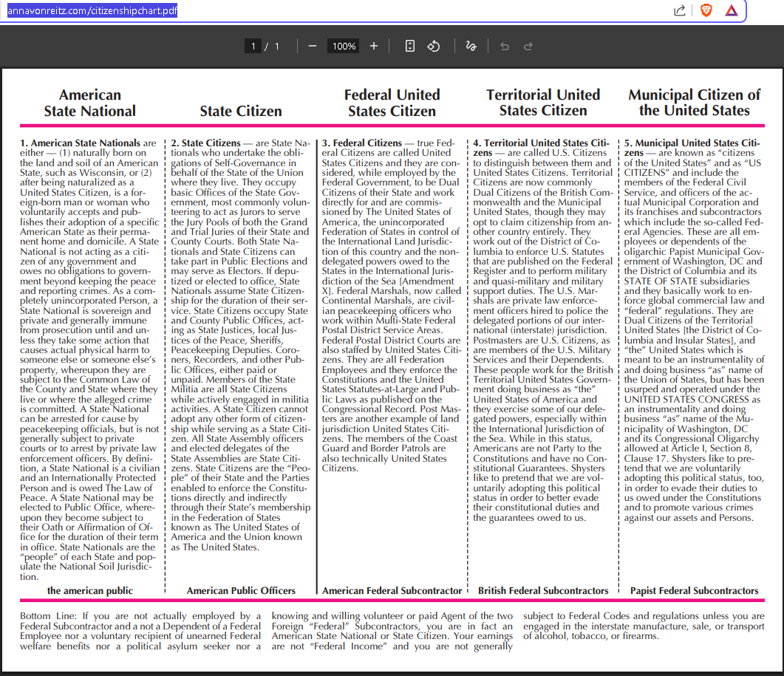Click the redo arrow in PDF toolbar

(528, 46)
